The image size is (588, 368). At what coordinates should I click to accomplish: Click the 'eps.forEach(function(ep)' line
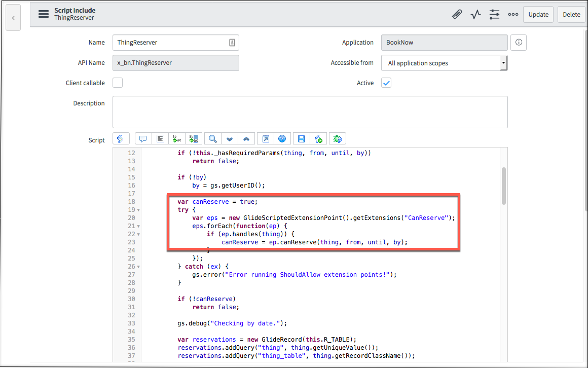coord(240,226)
